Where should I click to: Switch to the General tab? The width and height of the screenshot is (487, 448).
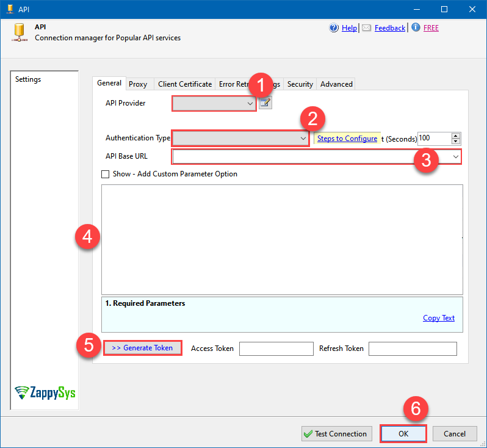click(109, 83)
